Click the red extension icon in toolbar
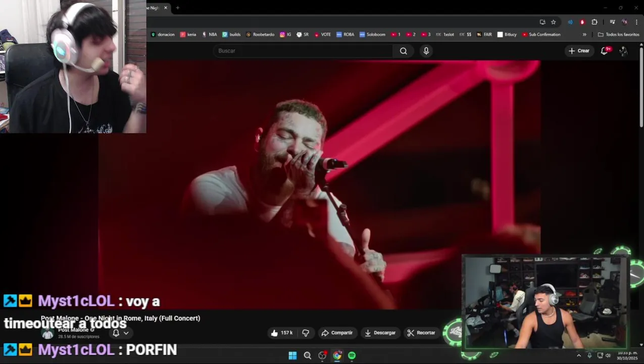The image size is (644, 364). click(582, 22)
